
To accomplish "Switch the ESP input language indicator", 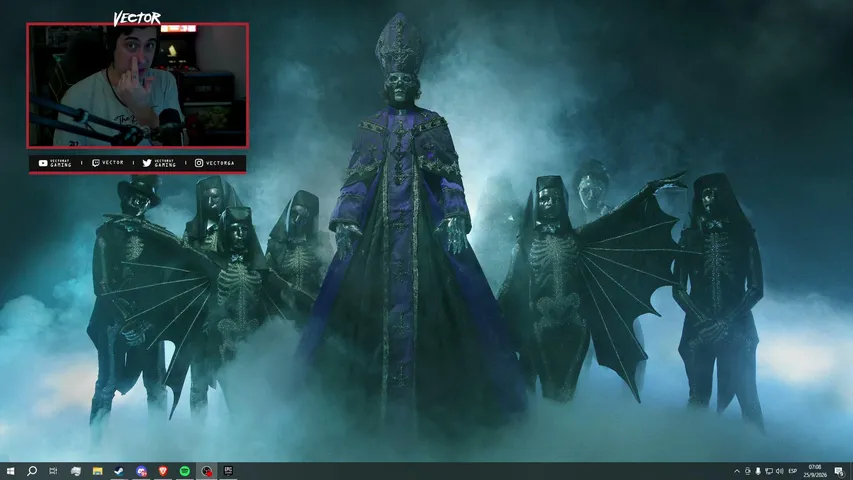I will point(793,471).
